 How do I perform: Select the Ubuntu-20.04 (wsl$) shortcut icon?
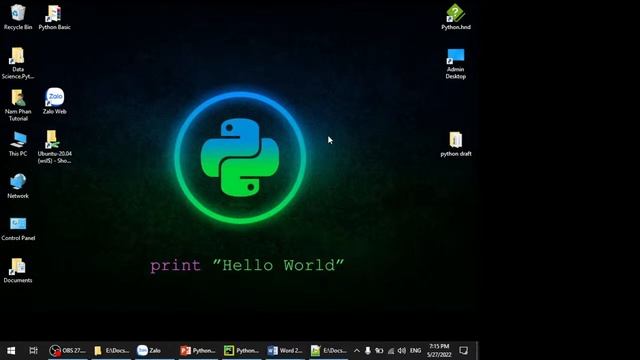point(54,147)
